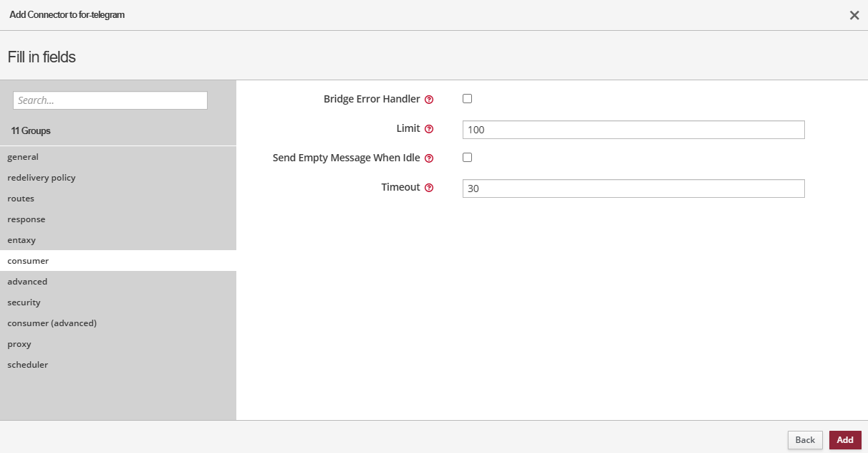Show help tooltip for Timeout
This screenshot has width=868, height=453.
(429, 188)
